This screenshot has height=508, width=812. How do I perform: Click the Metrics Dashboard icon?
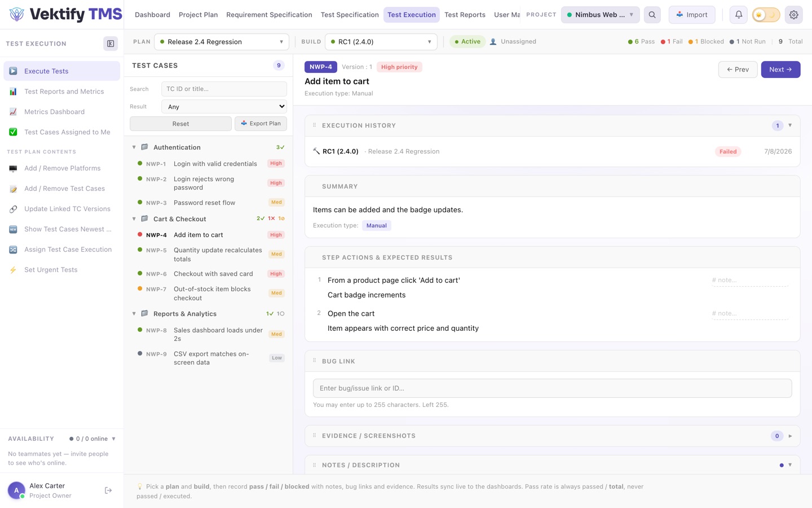(x=13, y=112)
